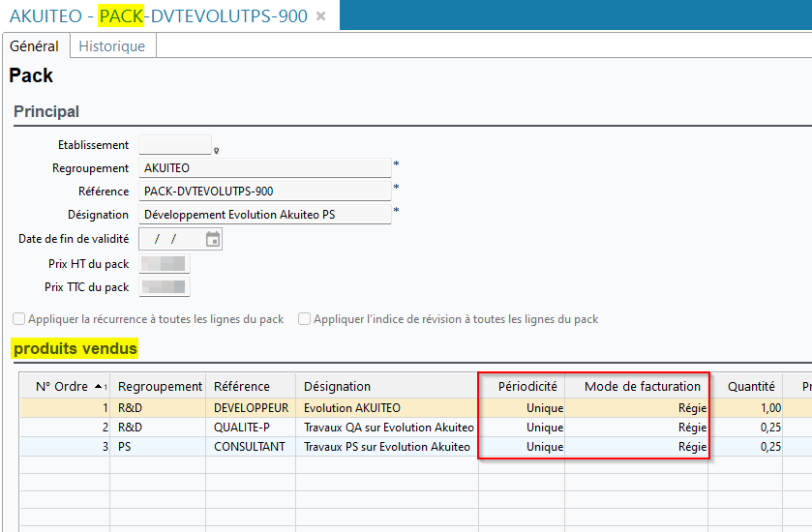Click the Référence field PACK-DVTEVOLUTPS-900
This screenshot has width=812, height=532.
coord(264,191)
